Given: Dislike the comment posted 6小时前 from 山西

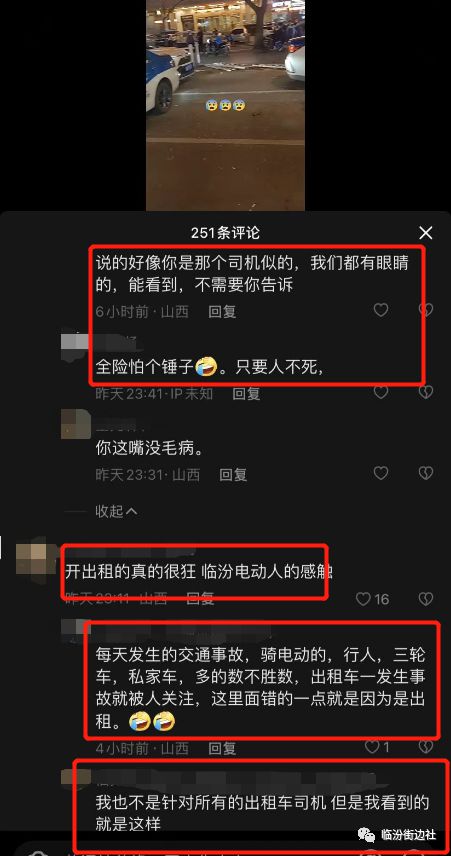Looking at the screenshot, I should [426, 310].
